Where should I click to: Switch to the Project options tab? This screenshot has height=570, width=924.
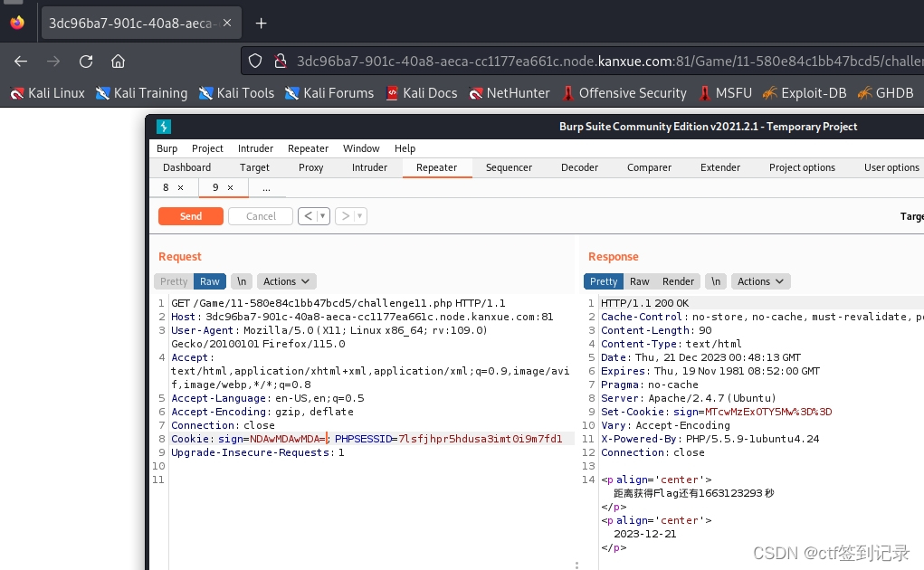click(x=802, y=167)
